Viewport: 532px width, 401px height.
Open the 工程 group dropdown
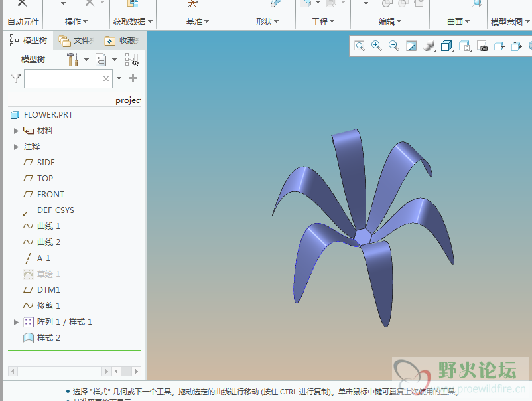tap(323, 22)
